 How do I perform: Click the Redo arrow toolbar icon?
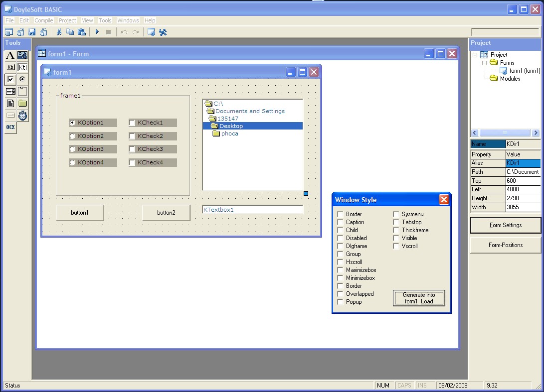click(136, 32)
